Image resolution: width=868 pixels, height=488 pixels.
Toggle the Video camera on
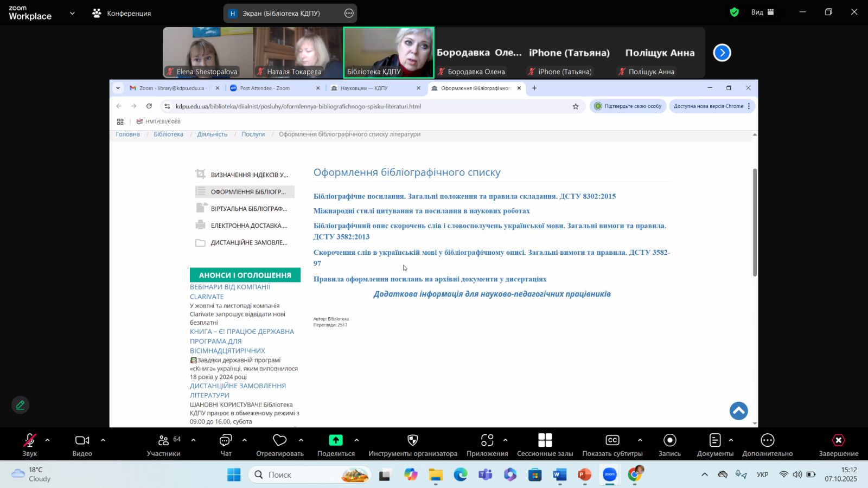point(82,440)
